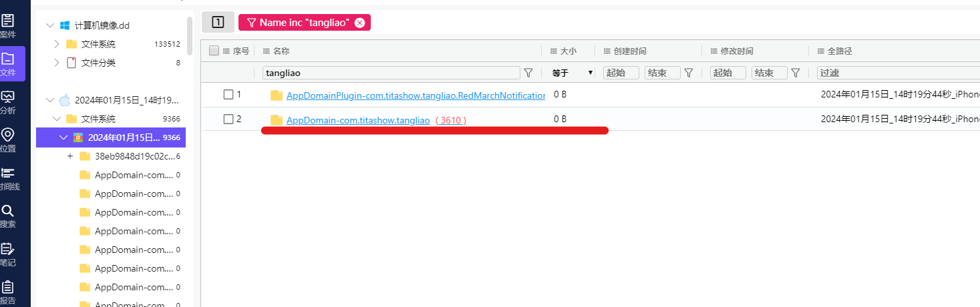Sort by the 名称 column header
The width and height of the screenshot is (980, 307).
281,51
